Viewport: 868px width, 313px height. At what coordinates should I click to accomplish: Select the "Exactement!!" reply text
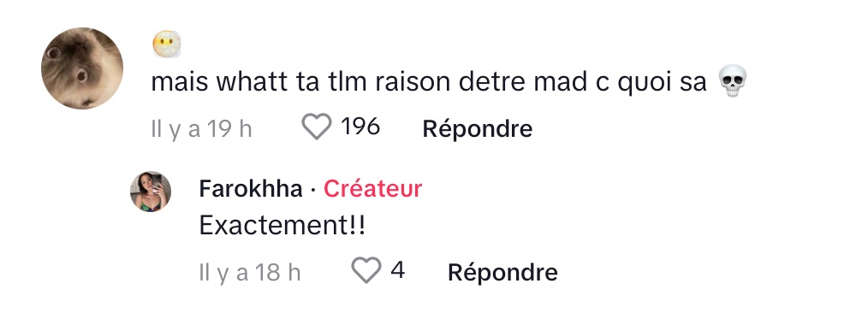(x=282, y=226)
